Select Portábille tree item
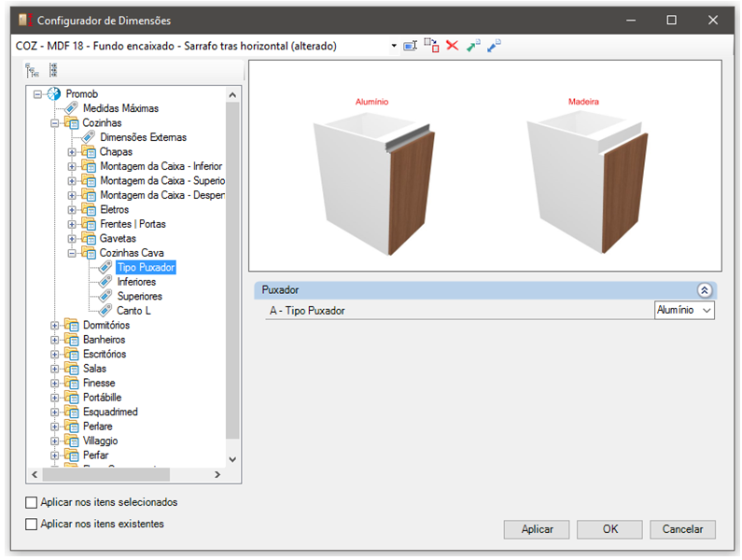Screen dimensions: 742x560 [x=103, y=398]
